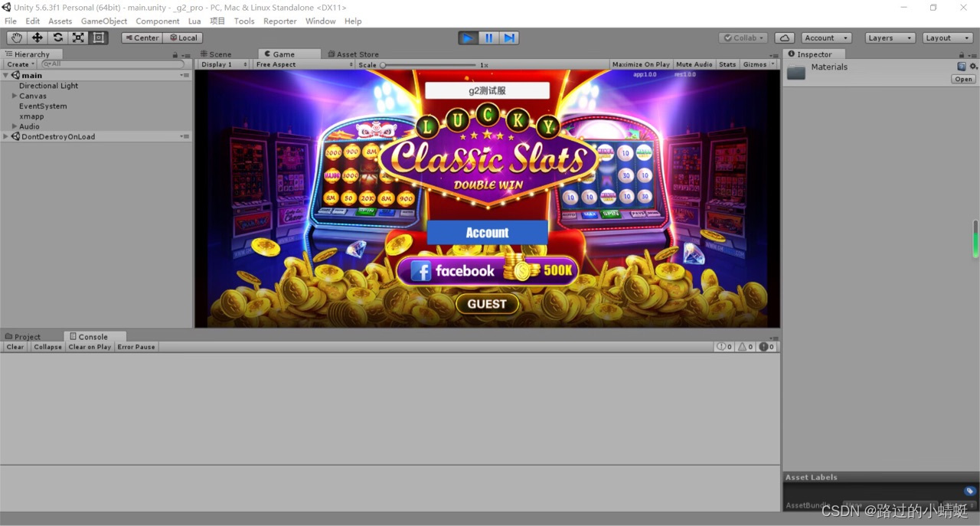The width and height of the screenshot is (980, 526).
Task: Select the Rotate tool
Action: pos(57,38)
